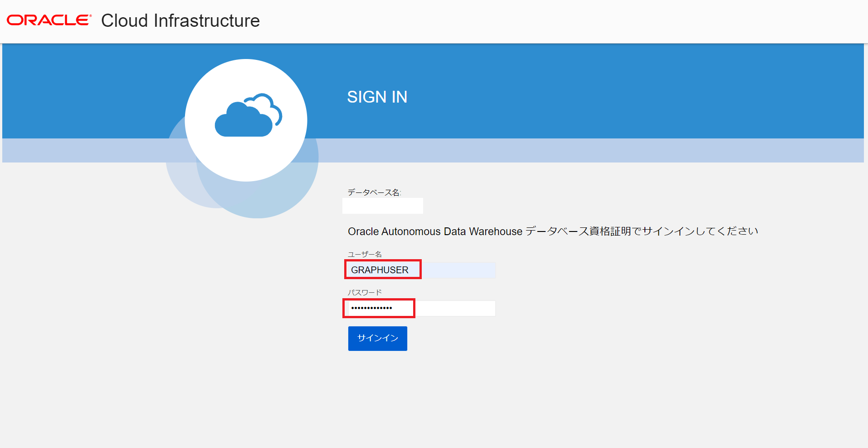Click the Cloud Infrastructure title text
The height and width of the screenshot is (448, 868).
180,21
